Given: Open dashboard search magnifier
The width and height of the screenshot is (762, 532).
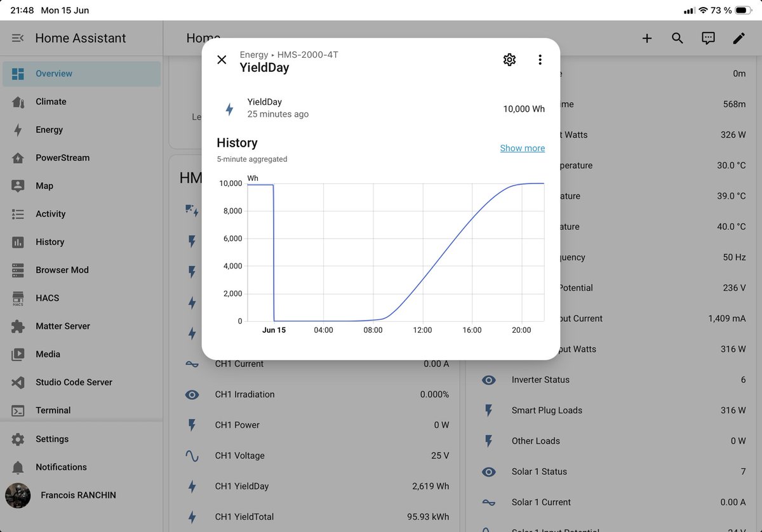Looking at the screenshot, I should point(678,38).
